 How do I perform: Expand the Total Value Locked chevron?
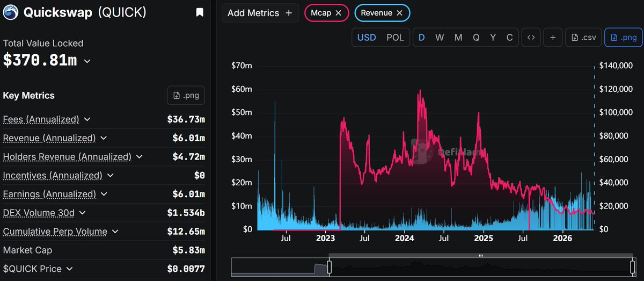[x=87, y=61]
